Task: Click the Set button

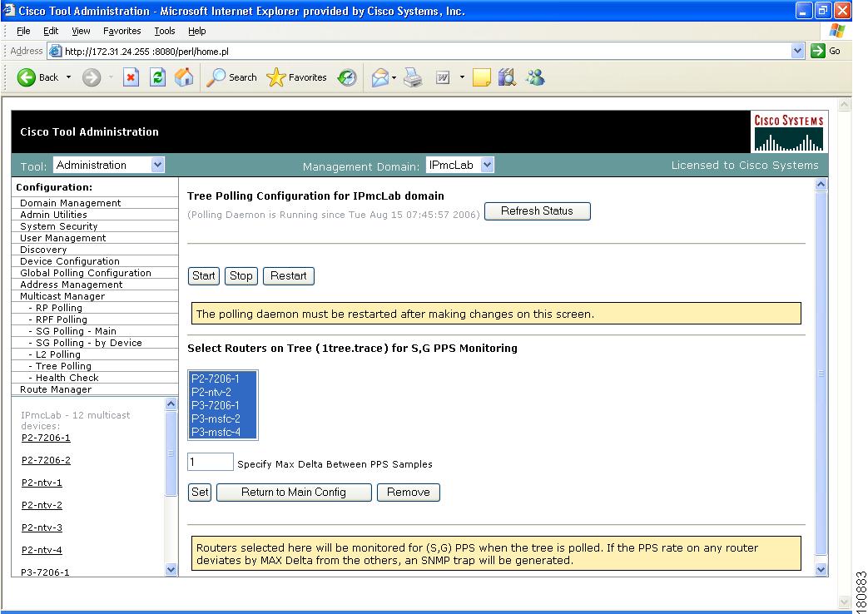Action: point(200,493)
